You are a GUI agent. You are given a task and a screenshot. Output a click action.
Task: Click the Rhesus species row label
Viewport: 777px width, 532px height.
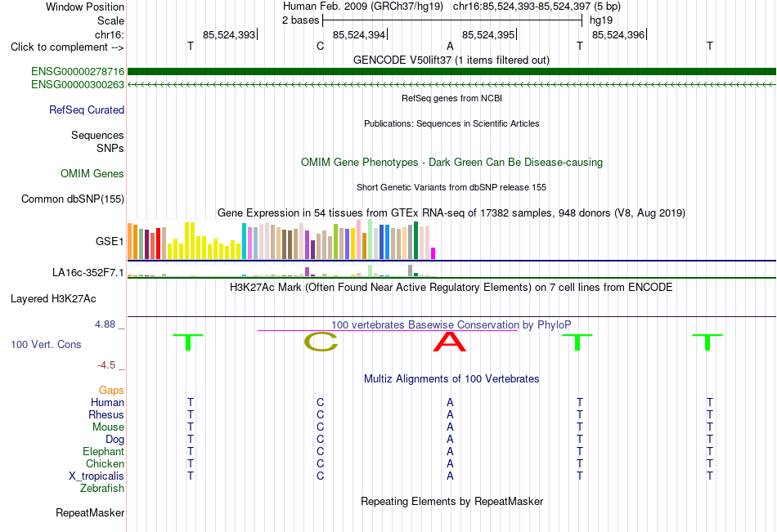[x=106, y=414]
